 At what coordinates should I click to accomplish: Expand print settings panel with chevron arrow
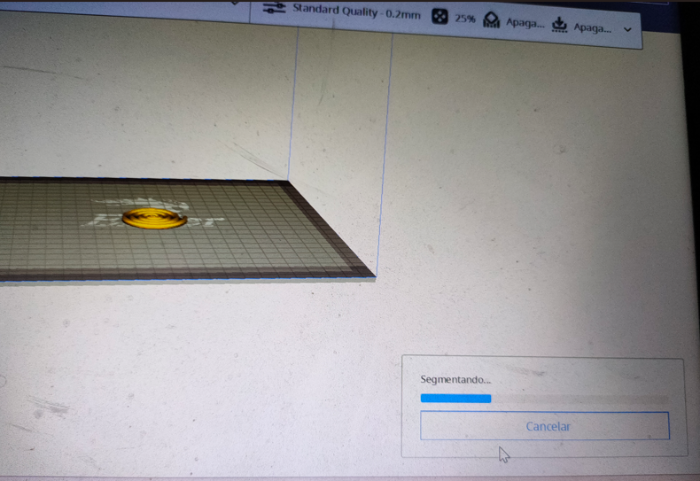(628, 30)
